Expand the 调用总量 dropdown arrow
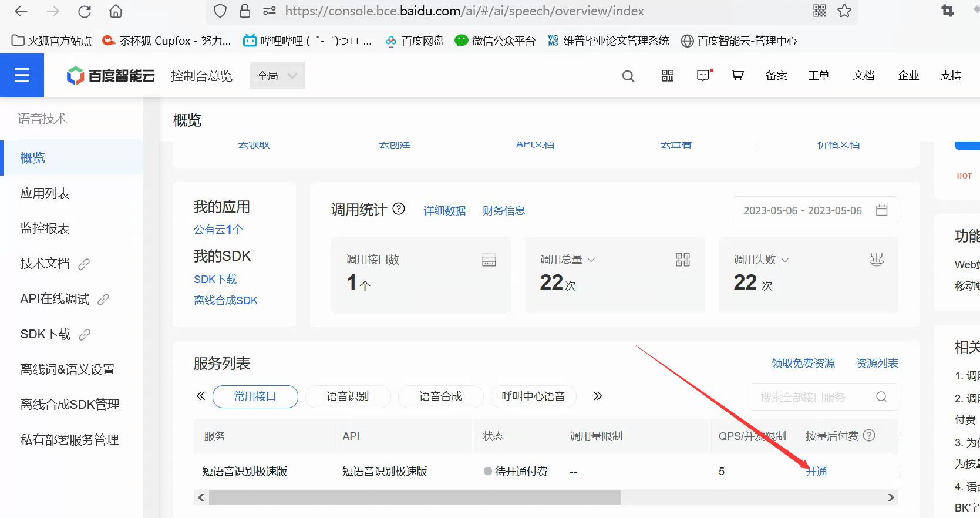 (x=591, y=260)
